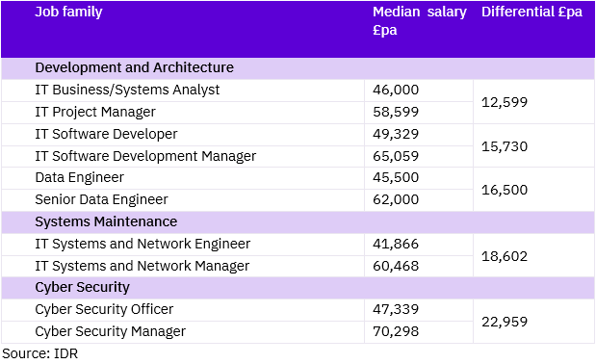Select the Cyber Security section heading
The image size is (596, 364).
[83, 288]
